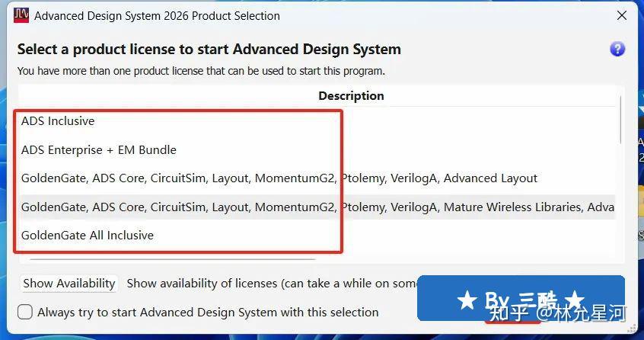This screenshot has height=340, width=644.
Task: Select the GoldenGate All Inclusive license
Action: click(88, 236)
